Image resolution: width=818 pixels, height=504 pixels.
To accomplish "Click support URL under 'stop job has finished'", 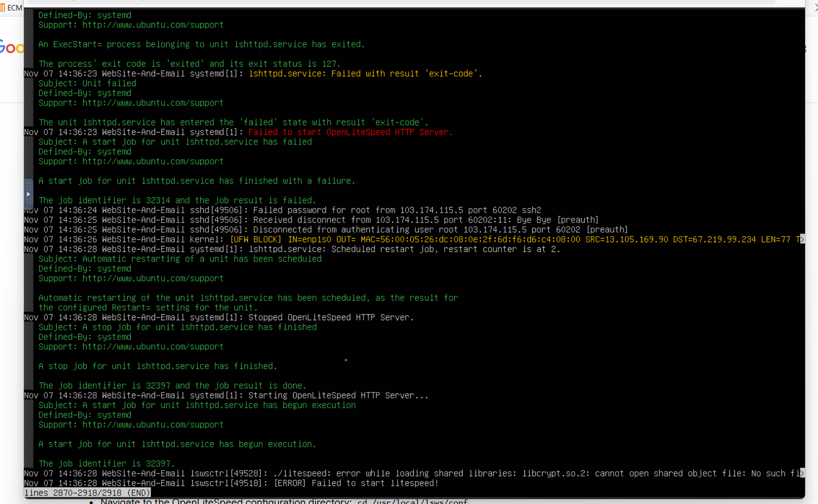I will 153,347.
